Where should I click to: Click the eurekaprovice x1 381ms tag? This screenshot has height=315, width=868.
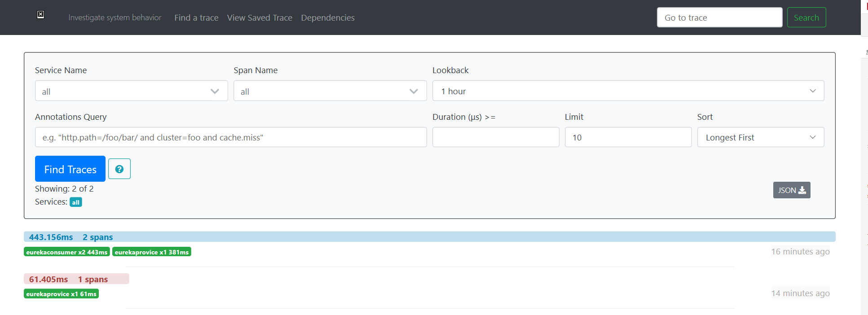click(152, 252)
